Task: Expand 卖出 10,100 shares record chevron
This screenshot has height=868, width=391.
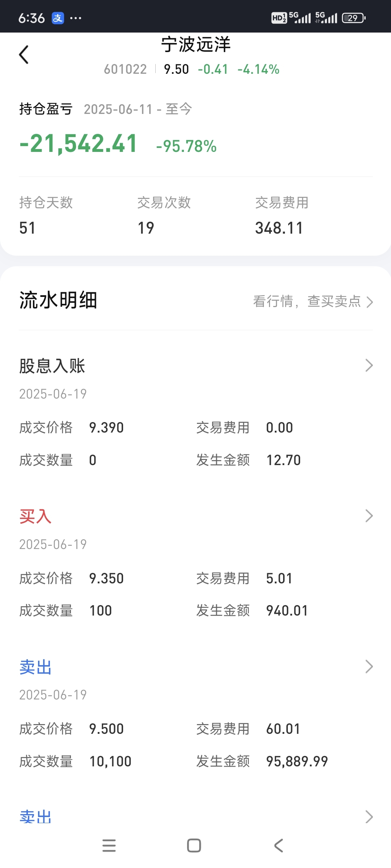Action: coord(369,666)
